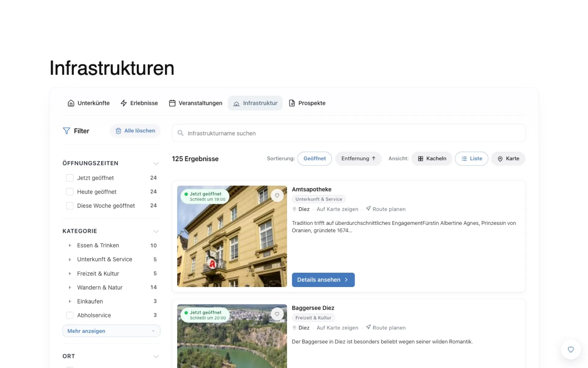The width and height of the screenshot is (588, 368).
Task: Collapse the Ort section
Action: click(156, 357)
